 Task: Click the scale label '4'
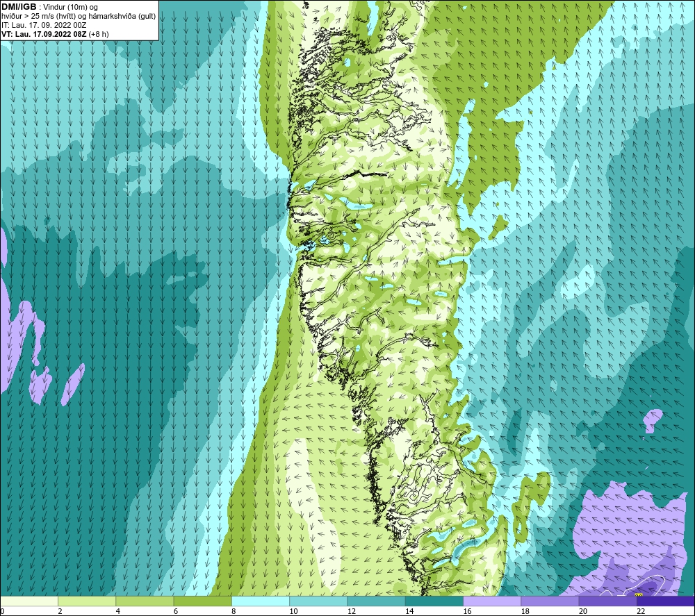pyautogui.click(x=118, y=611)
